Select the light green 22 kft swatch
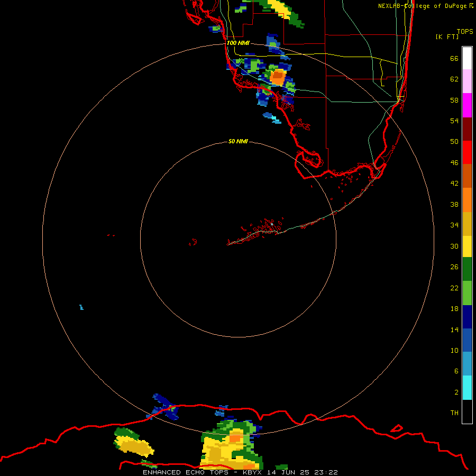The width and height of the screenshot is (476, 476). click(x=467, y=293)
